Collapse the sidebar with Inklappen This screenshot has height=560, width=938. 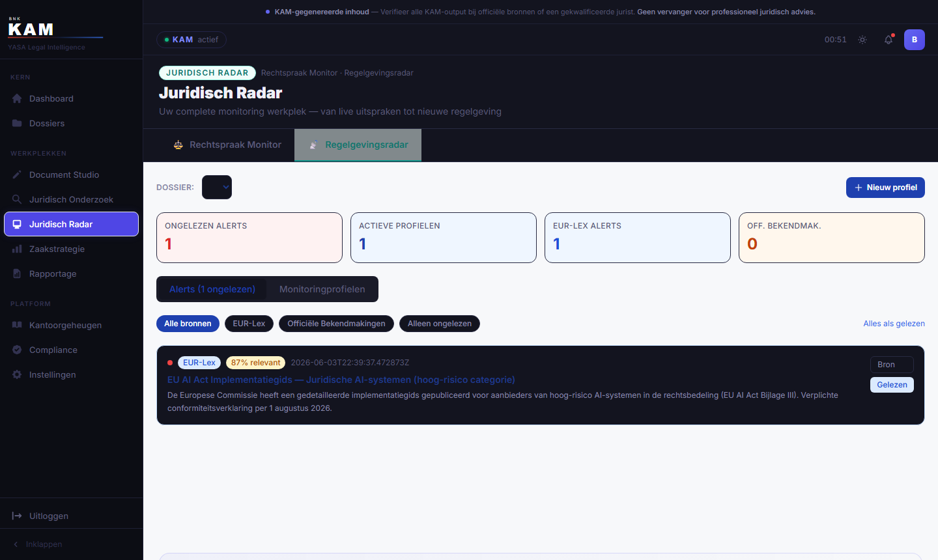[38, 544]
